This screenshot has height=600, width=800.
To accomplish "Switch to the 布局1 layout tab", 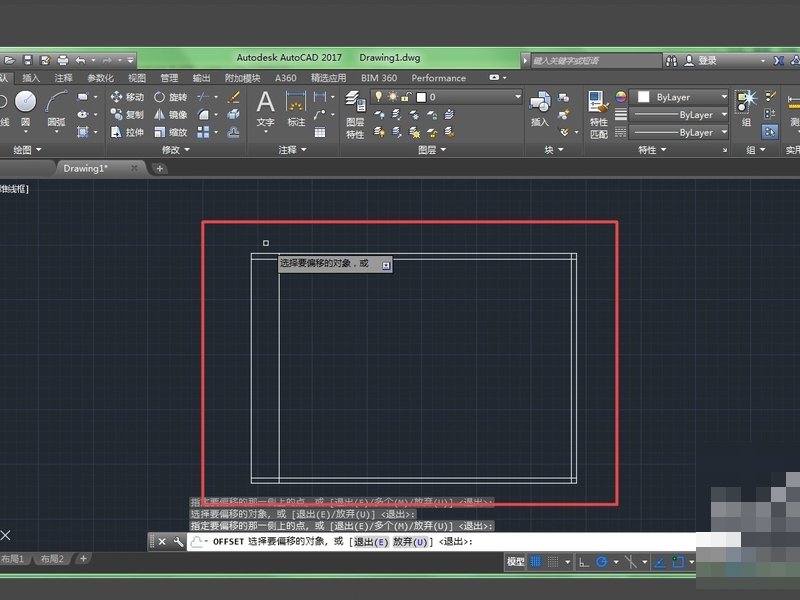I will pyautogui.click(x=13, y=559).
